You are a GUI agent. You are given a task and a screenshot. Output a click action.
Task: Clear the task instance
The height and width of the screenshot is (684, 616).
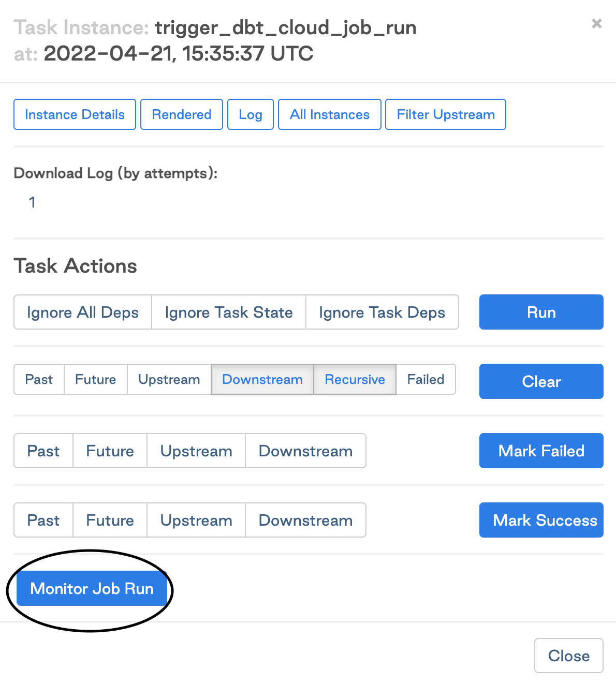[x=540, y=381]
